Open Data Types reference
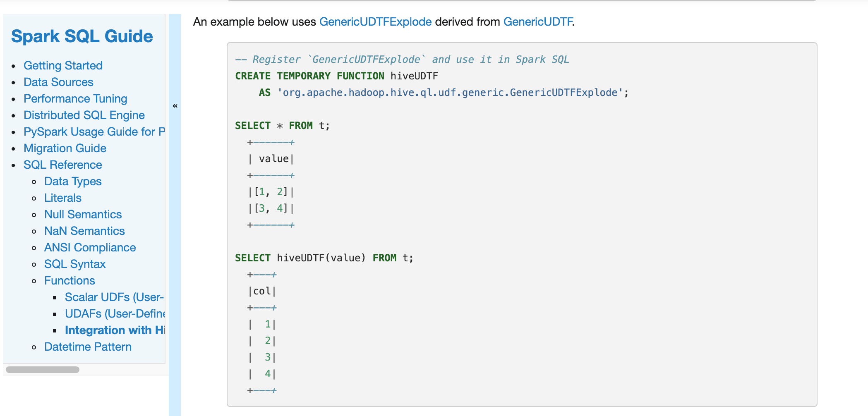The height and width of the screenshot is (416, 868). click(x=73, y=181)
